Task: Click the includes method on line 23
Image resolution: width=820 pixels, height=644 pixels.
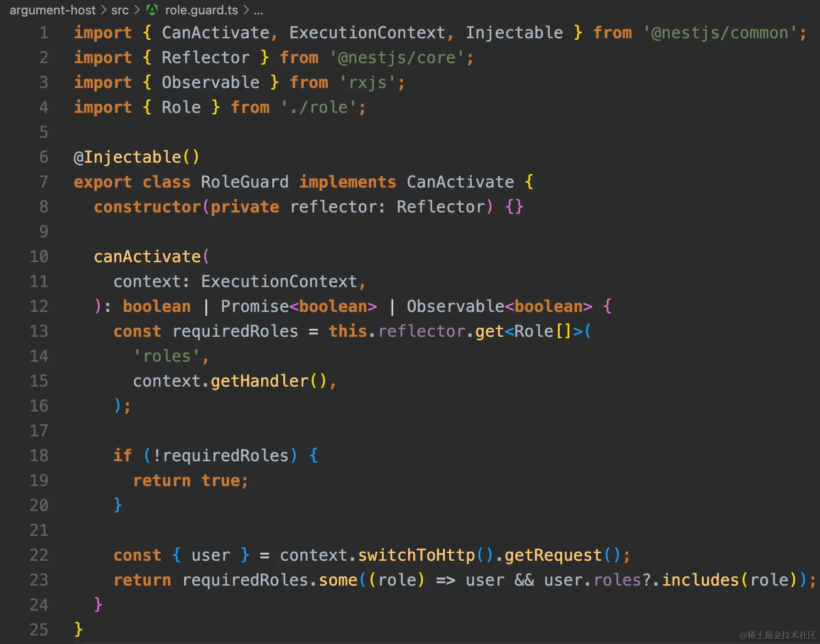Action: 700,580
